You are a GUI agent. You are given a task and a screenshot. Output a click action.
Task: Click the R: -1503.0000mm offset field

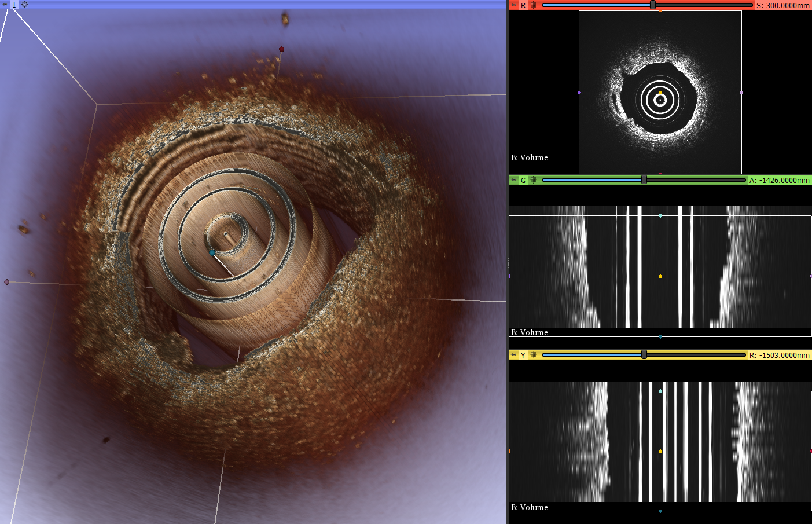pos(779,355)
